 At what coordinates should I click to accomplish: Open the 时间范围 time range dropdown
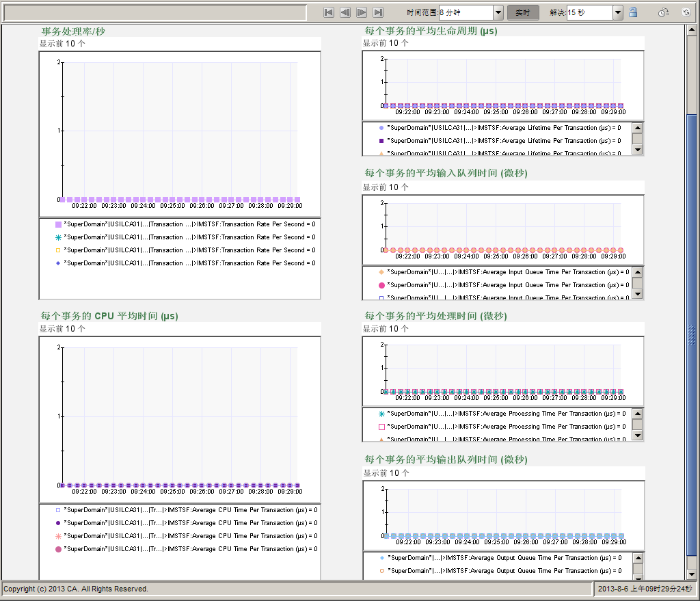pos(498,12)
